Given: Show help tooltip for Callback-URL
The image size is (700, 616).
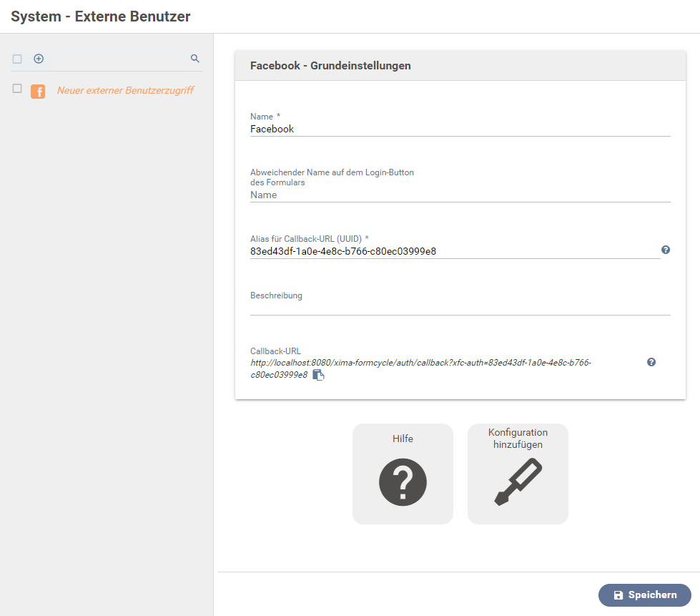Looking at the screenshot, I should pyautogui.click(x=651, y=362).
